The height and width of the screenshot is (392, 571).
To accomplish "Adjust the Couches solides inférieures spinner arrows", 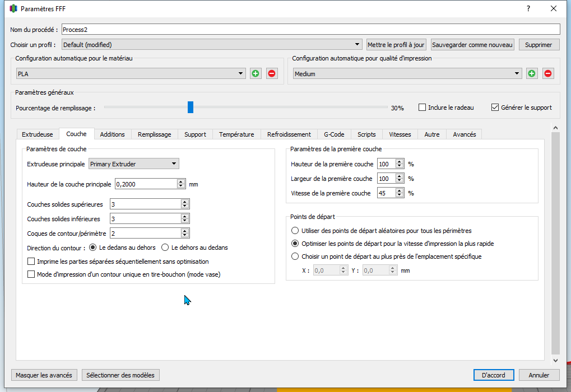I will point(184,219).
